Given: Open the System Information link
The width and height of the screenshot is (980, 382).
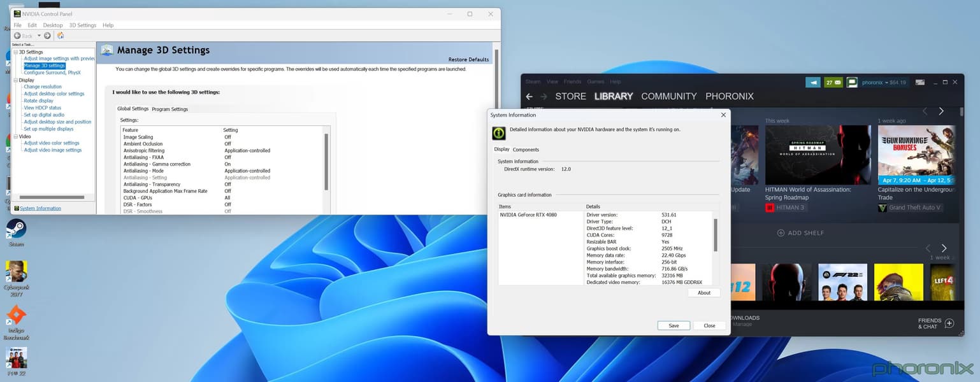Looking at the screenshot, I should pos(40,208).
